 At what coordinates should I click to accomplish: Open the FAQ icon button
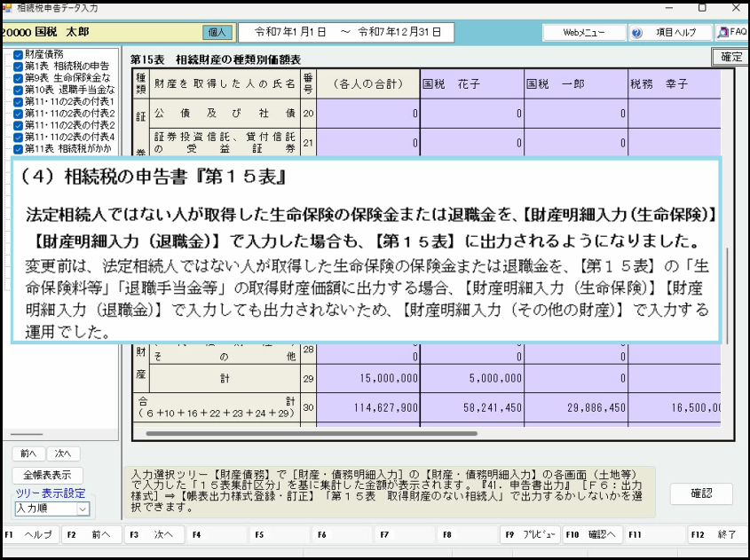(730, 33)
